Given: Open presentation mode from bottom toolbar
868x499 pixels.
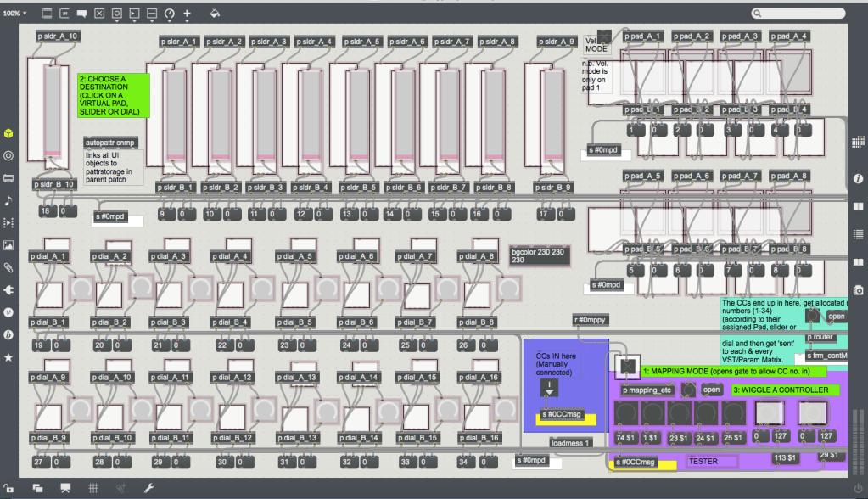Looking at the screenshot, I should [65, 488].
